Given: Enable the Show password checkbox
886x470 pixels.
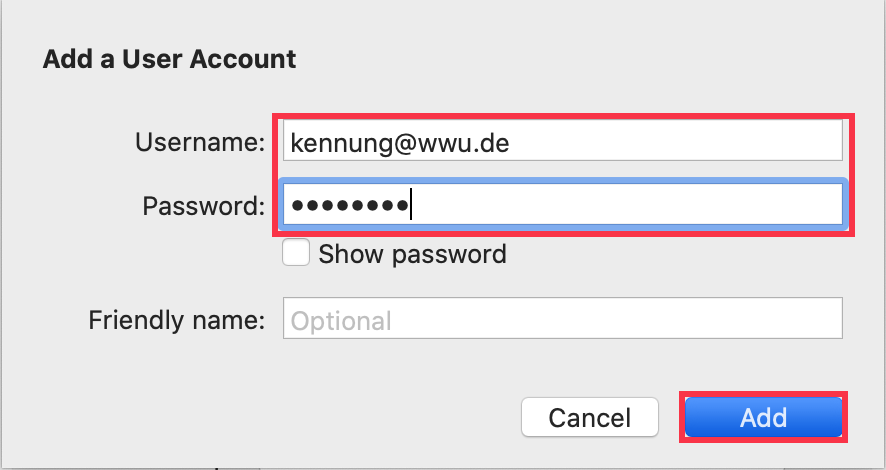Looking at the screenshot, I should click(x=296, y=253).
